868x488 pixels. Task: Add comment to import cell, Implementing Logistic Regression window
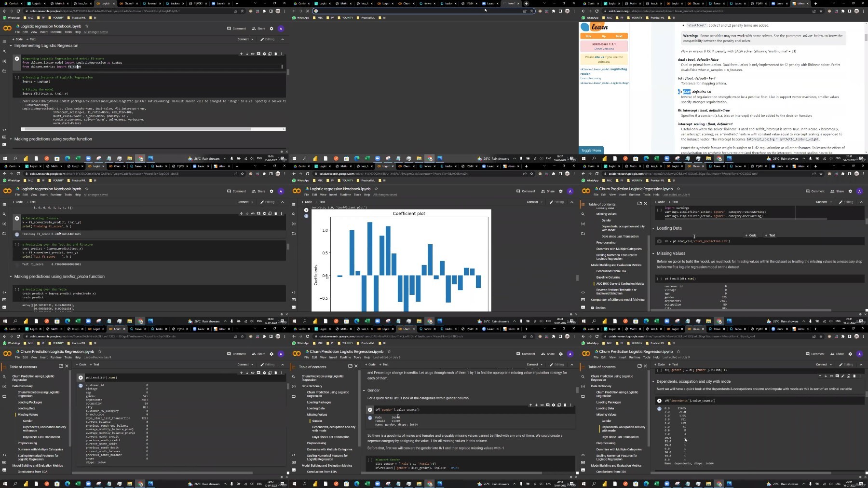(258, 54)
